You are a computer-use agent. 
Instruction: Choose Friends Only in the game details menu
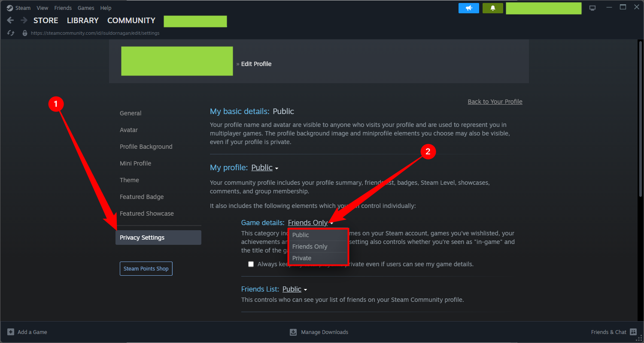tap(319, 247)
